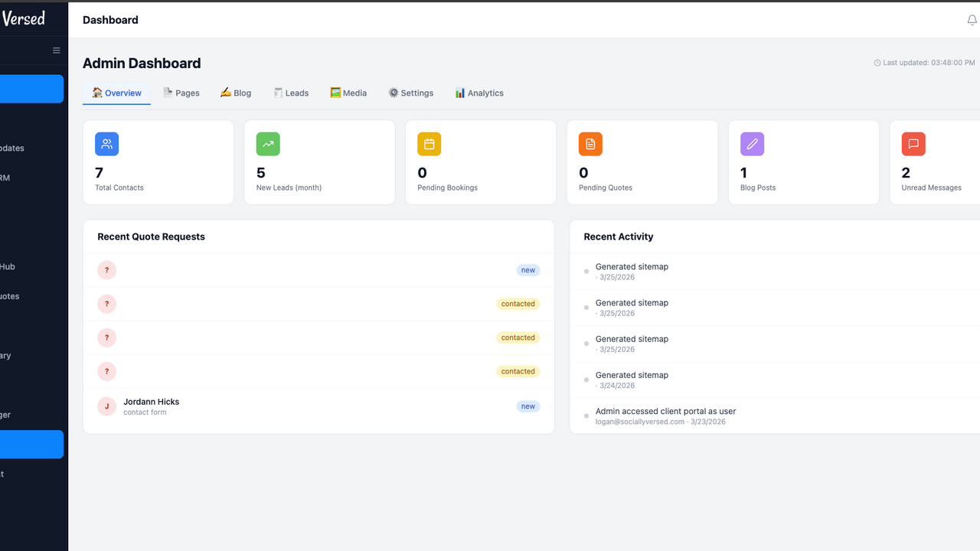
Task: Open the Blog tab
Action: pos(236,93)
